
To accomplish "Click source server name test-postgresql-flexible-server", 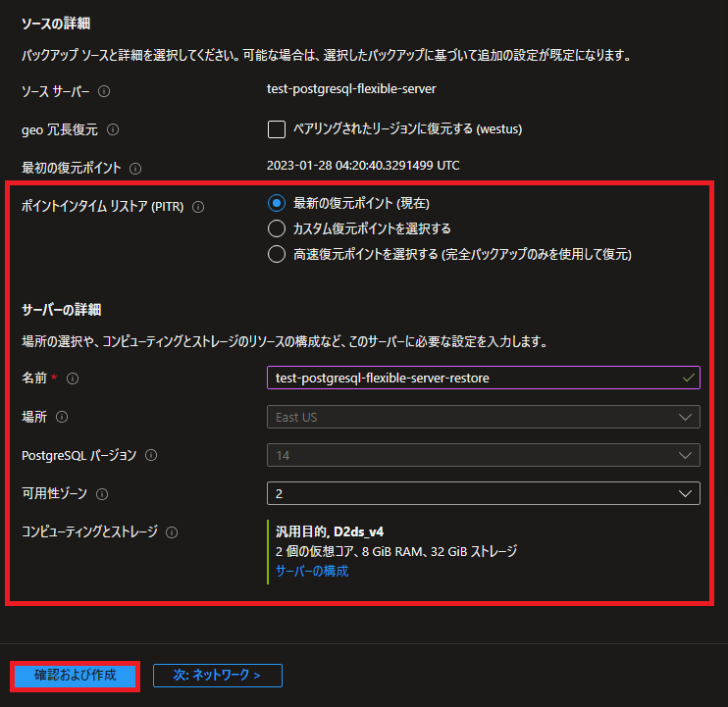I will pyautogui.click(x=351, y=89).
